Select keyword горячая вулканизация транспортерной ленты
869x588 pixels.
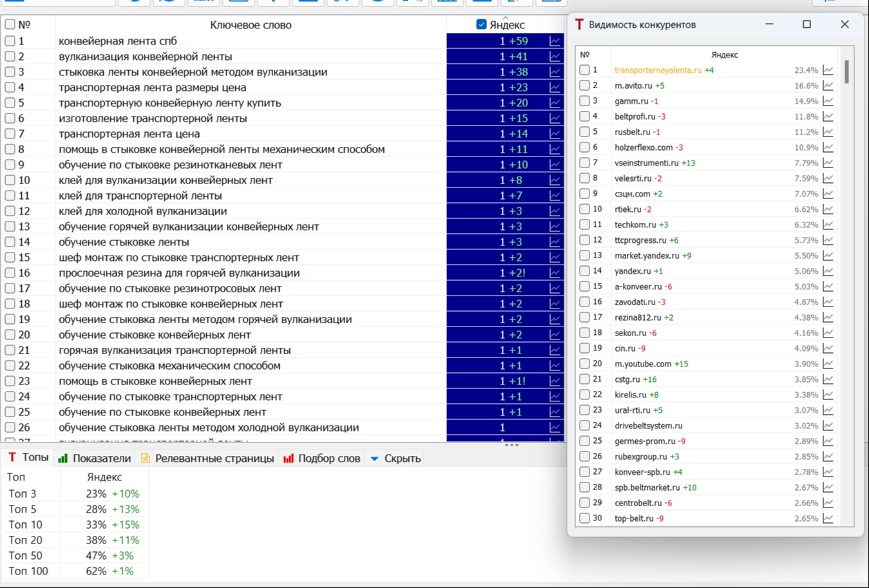pyautogui.click(x=175, y=350)
